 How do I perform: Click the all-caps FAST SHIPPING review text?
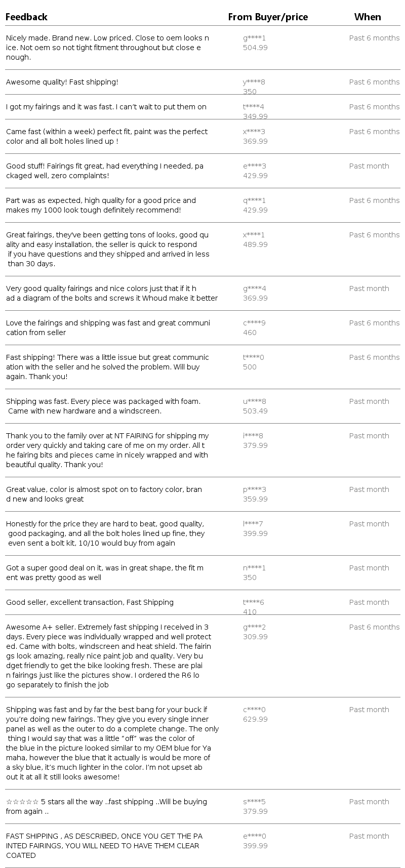pyautogui.click(x=104, y=846)
